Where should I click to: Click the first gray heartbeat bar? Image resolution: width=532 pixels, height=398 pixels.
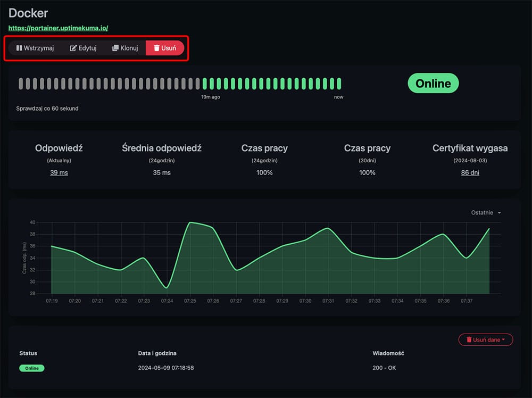coord(21,84)
